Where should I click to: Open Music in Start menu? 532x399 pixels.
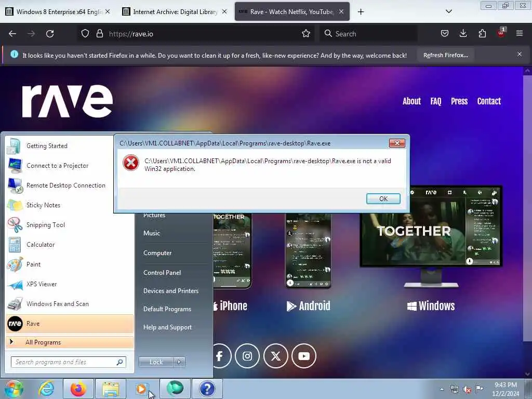(x=152, y=233)
